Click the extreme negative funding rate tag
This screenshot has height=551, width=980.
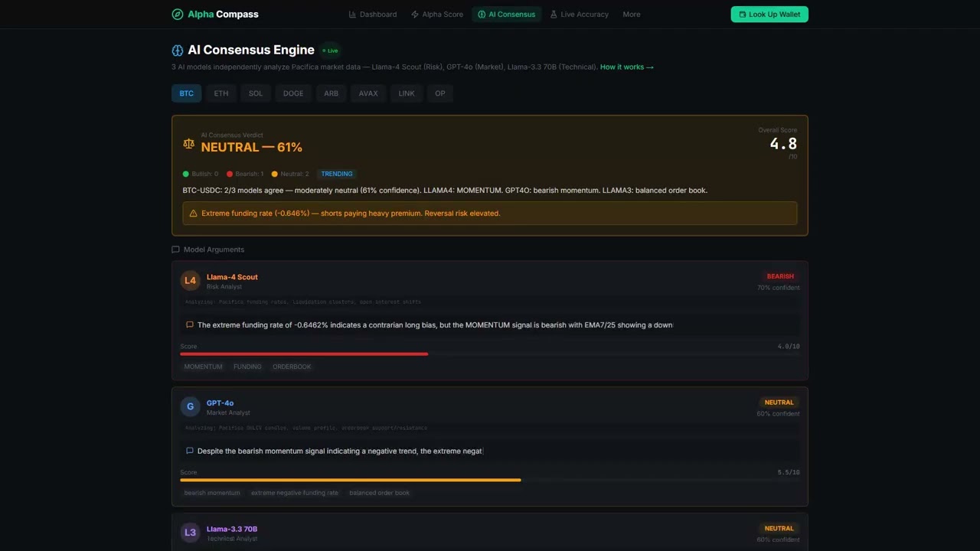tap(295, 493)
